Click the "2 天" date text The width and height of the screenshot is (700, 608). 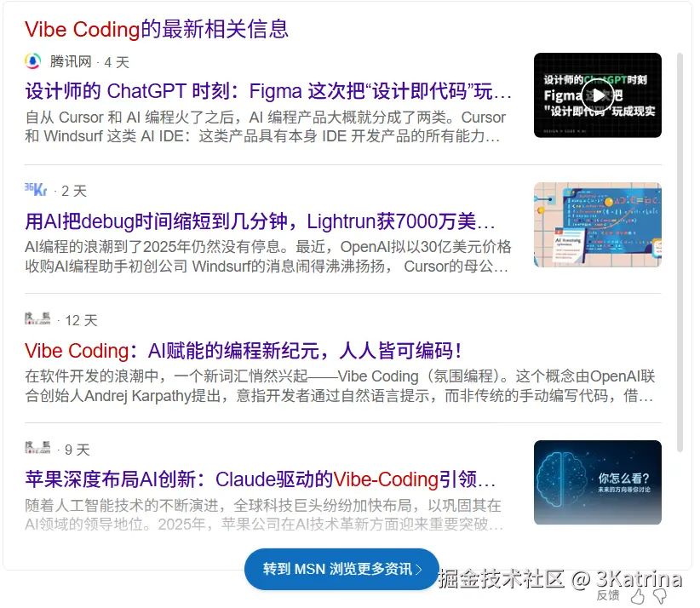(74, 191)
